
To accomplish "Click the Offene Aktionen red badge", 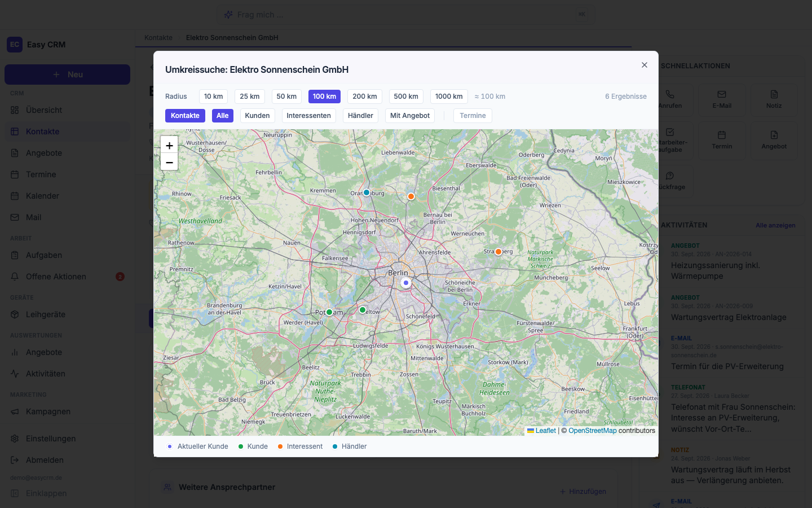I will 120,277.
